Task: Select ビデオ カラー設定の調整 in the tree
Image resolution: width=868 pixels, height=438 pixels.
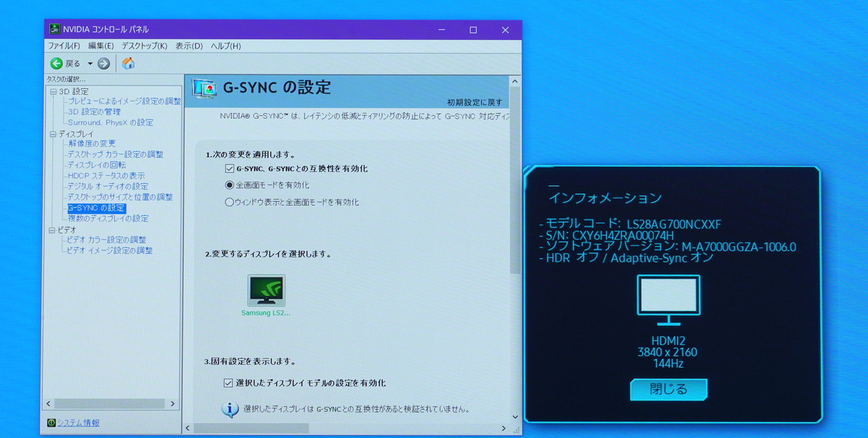Action: pos(106,240)
